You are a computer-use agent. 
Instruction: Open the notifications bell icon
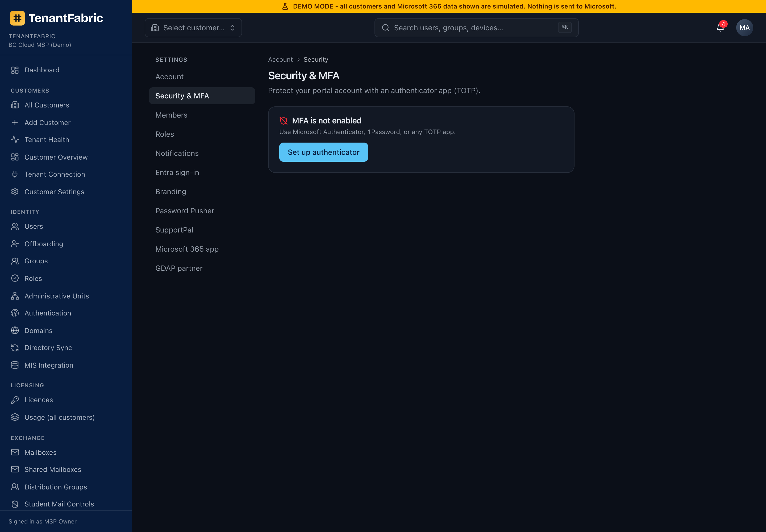pos(720,28)
